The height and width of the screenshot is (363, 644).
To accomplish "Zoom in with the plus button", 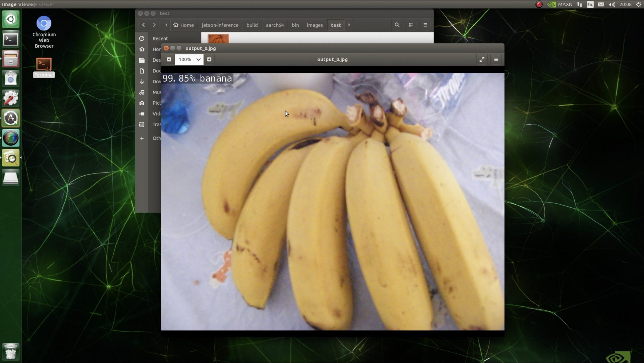I will (209, 59).
